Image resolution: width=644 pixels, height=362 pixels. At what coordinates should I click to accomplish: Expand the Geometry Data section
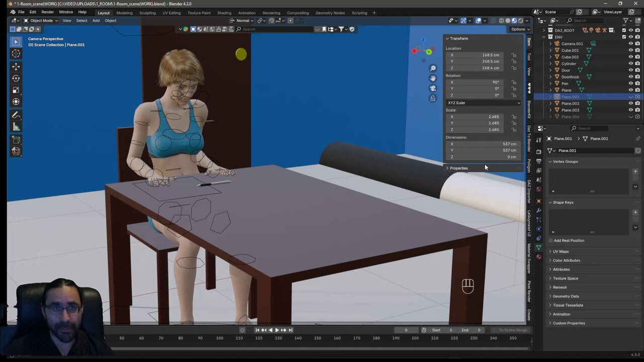(566, 296)
